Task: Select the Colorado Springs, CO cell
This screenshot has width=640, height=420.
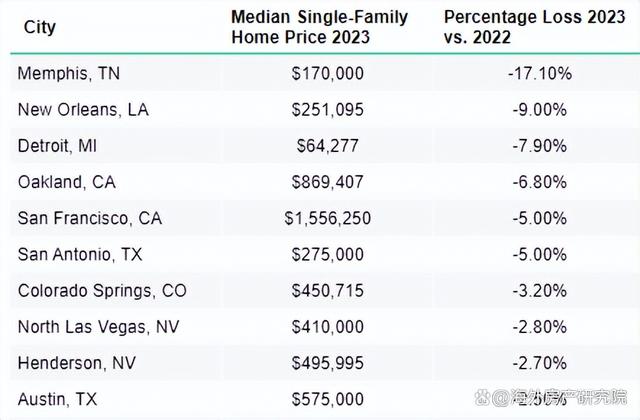Action: (102, 291)
